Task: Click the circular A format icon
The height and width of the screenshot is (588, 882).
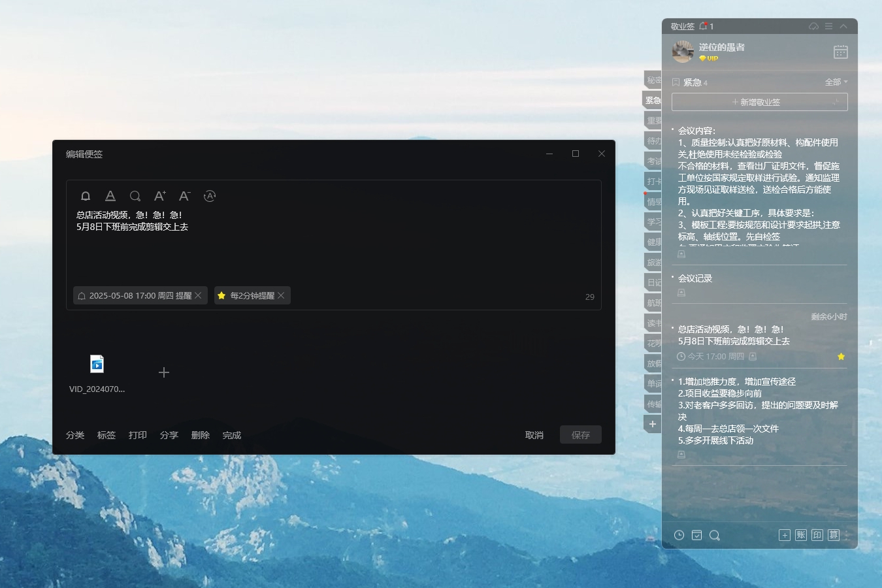Action: [210, 196]
